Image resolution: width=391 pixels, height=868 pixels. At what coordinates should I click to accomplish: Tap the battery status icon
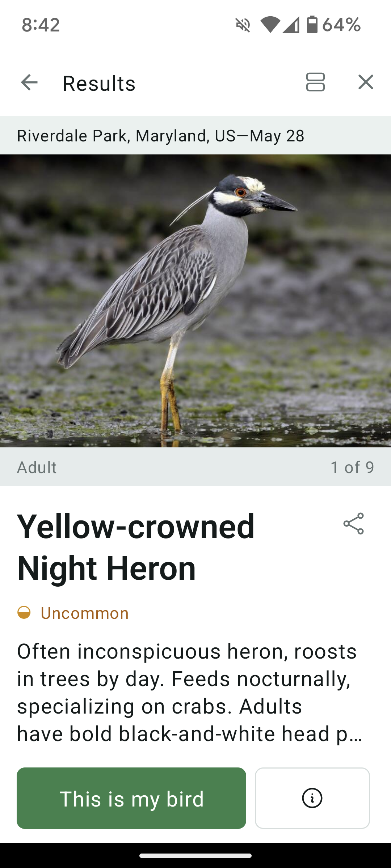[x=312, y=25]
